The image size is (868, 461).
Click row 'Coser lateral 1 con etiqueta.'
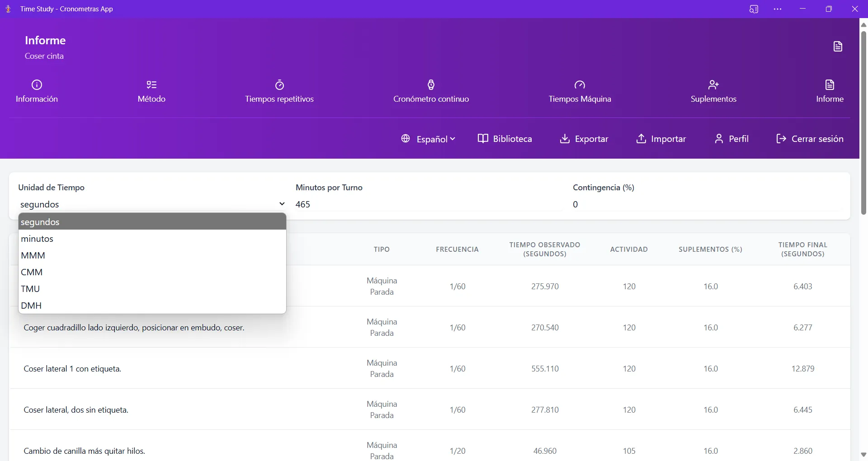[x=430, y=368]
